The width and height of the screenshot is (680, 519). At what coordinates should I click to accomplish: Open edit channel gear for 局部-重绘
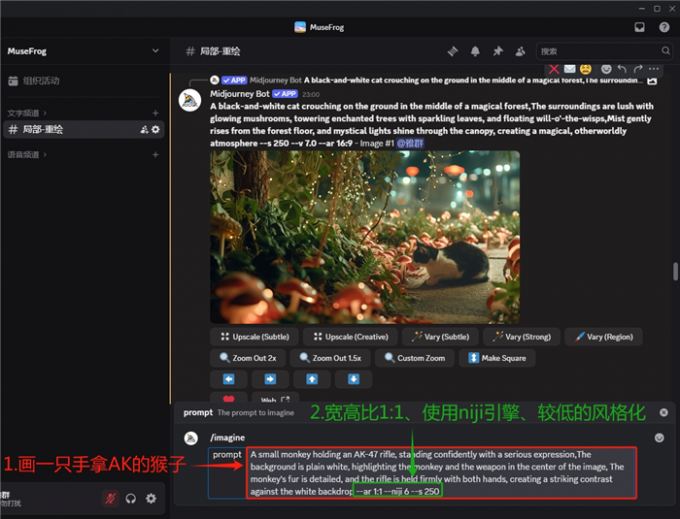156,129
